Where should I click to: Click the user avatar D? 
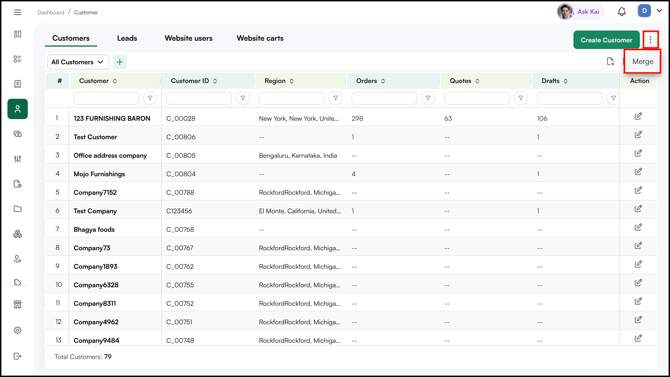644,11
